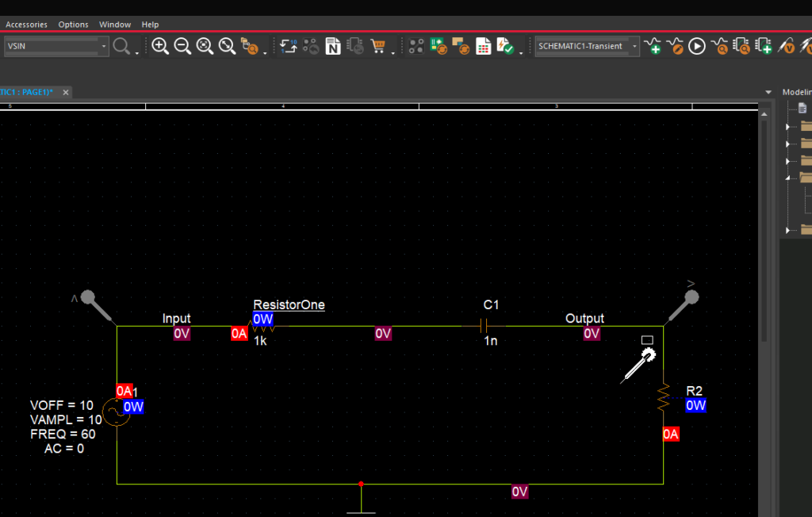
Task: Click the four-dots project manager icon
Action: click(x=416, y=46)
